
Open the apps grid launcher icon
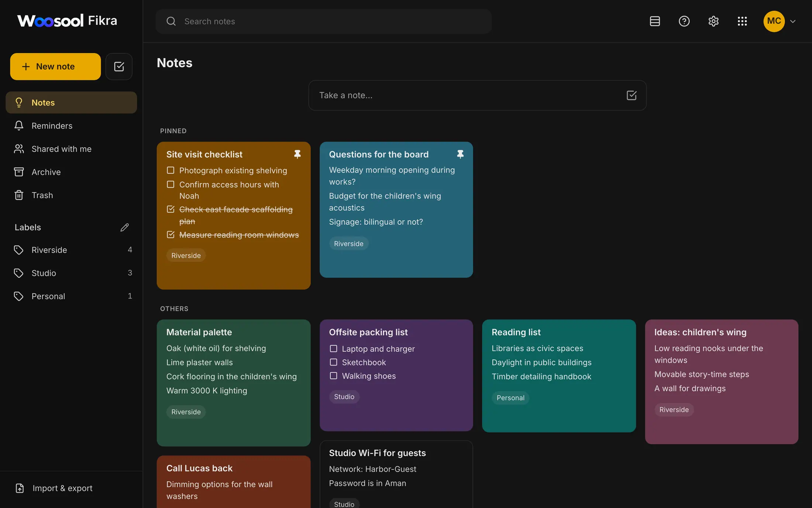(x=742, y=21)
